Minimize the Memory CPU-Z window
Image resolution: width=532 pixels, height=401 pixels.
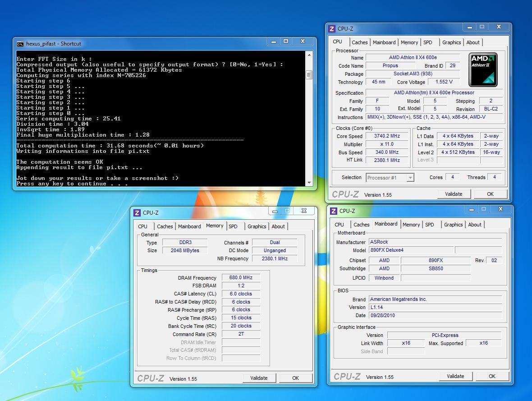pos(275,211)
